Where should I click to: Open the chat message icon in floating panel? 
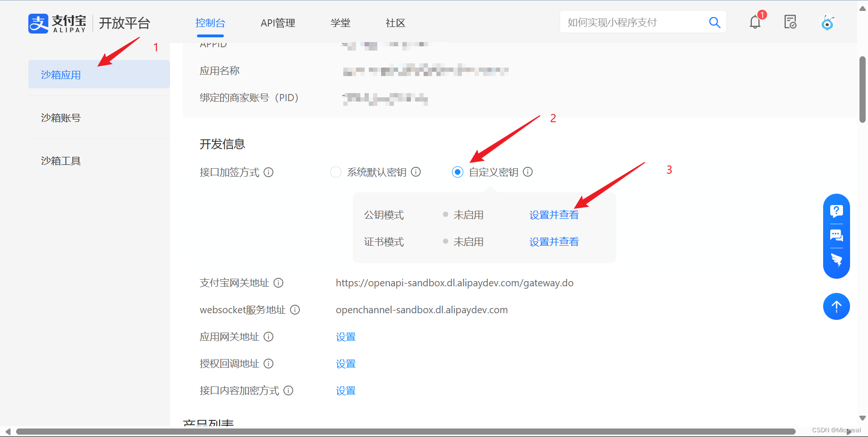point(836,235)
